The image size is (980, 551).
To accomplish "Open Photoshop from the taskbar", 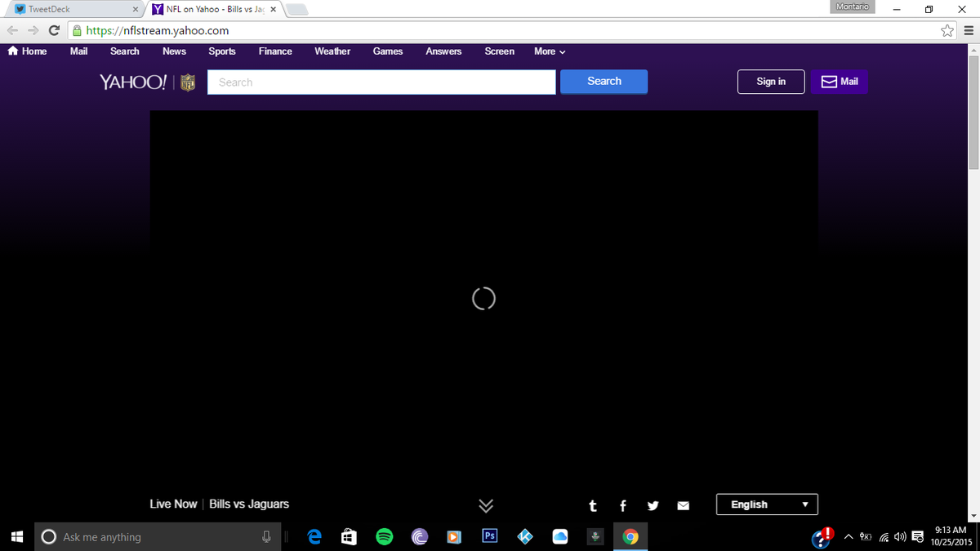I will (489, 536).
